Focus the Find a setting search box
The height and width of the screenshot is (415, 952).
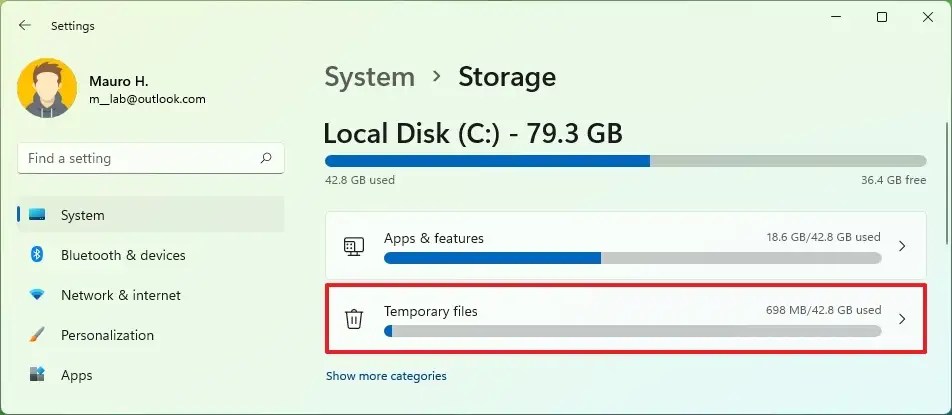pos(140,158)
